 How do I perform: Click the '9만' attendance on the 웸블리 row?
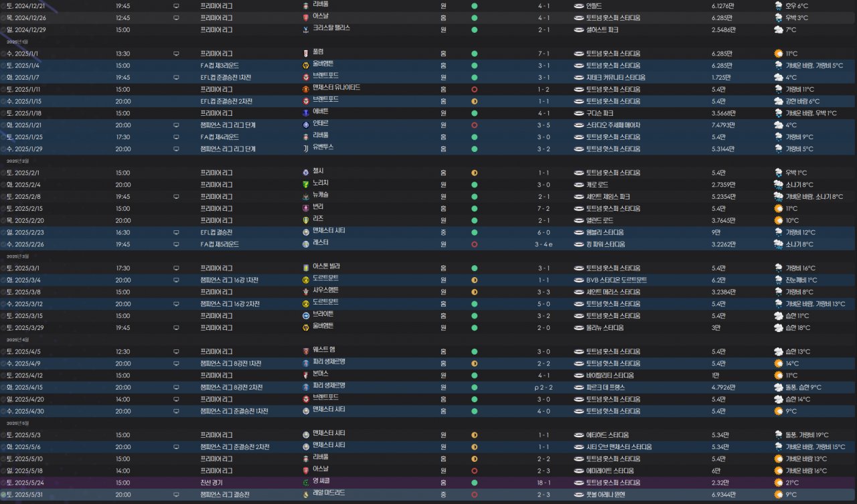coord(716,232)
